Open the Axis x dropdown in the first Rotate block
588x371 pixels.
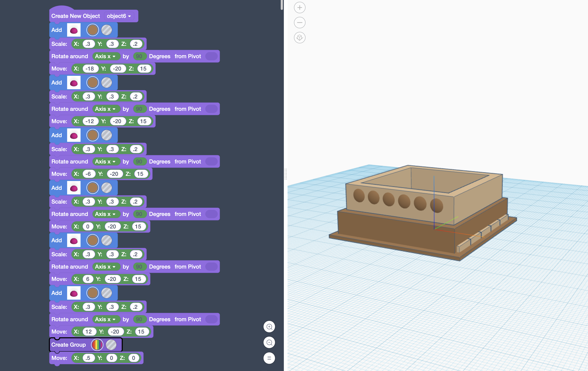(x=106, y=56)
